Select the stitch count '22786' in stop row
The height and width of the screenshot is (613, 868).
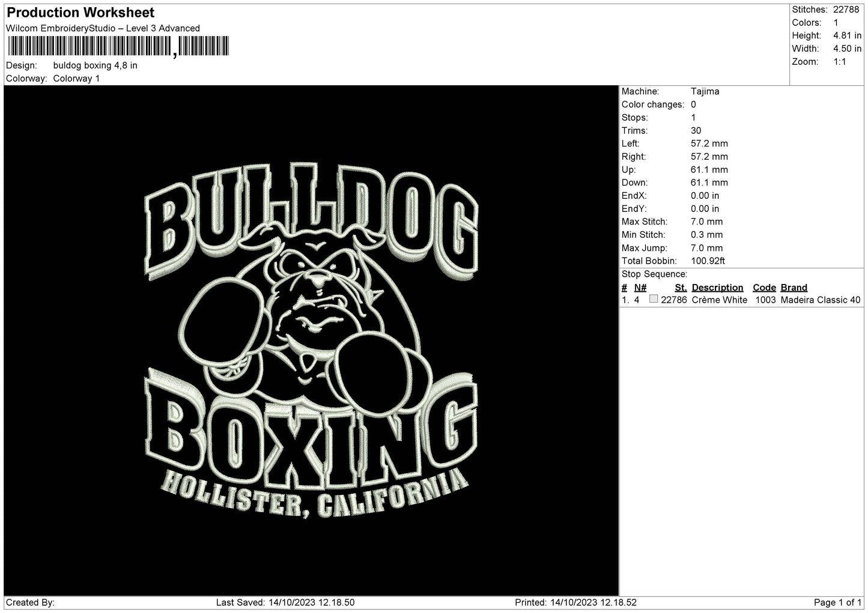click(674, 300)
